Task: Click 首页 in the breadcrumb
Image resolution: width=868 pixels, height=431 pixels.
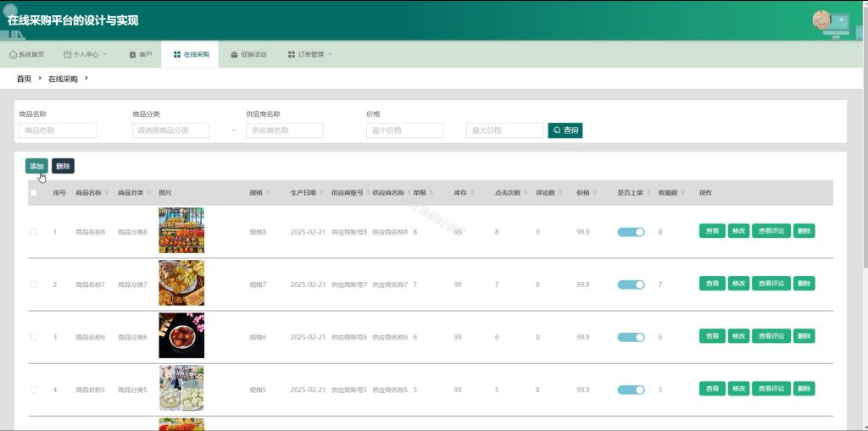Action: click(24, 79)
